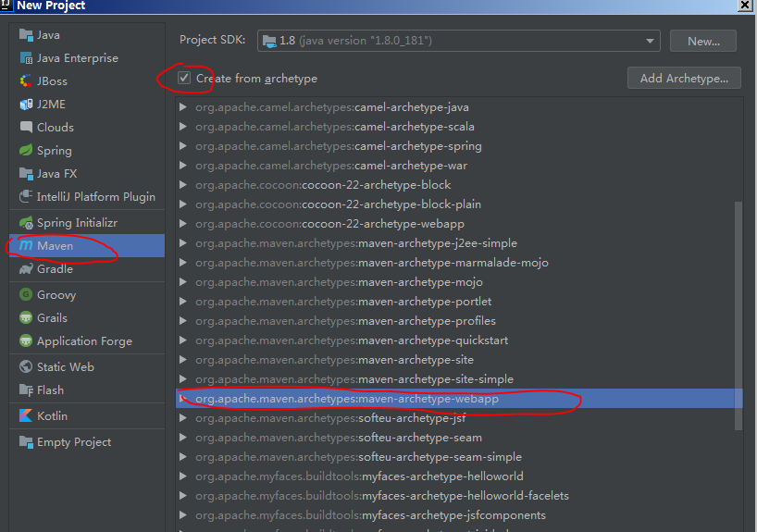Click the Spring Initializr label in the sidebar
The image size is (757, 532).
tap(77, 223)
